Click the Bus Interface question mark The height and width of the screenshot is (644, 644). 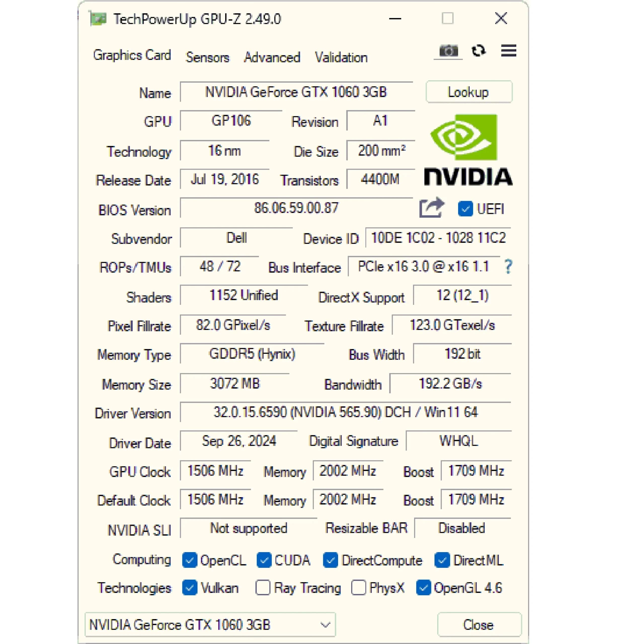[508, 267]
